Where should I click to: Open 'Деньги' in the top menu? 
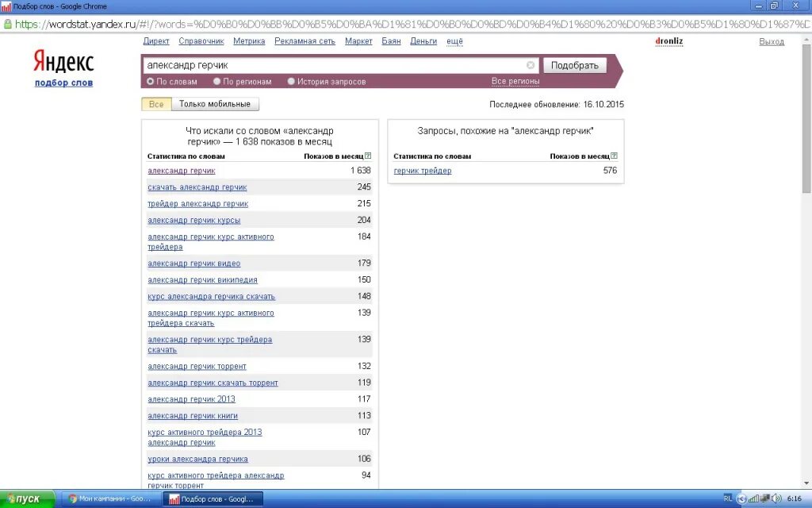click(423, 41)
